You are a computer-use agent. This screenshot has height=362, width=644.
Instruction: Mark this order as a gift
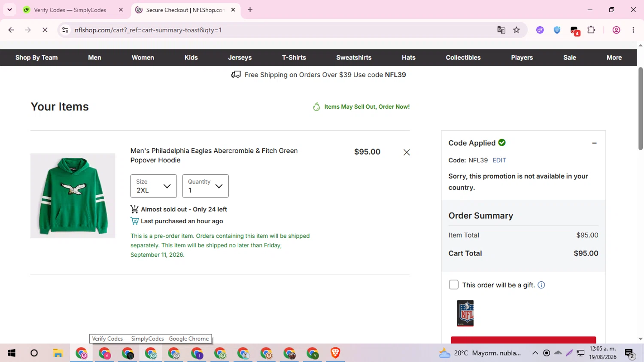pyautogui.click(x=453, y=285)
